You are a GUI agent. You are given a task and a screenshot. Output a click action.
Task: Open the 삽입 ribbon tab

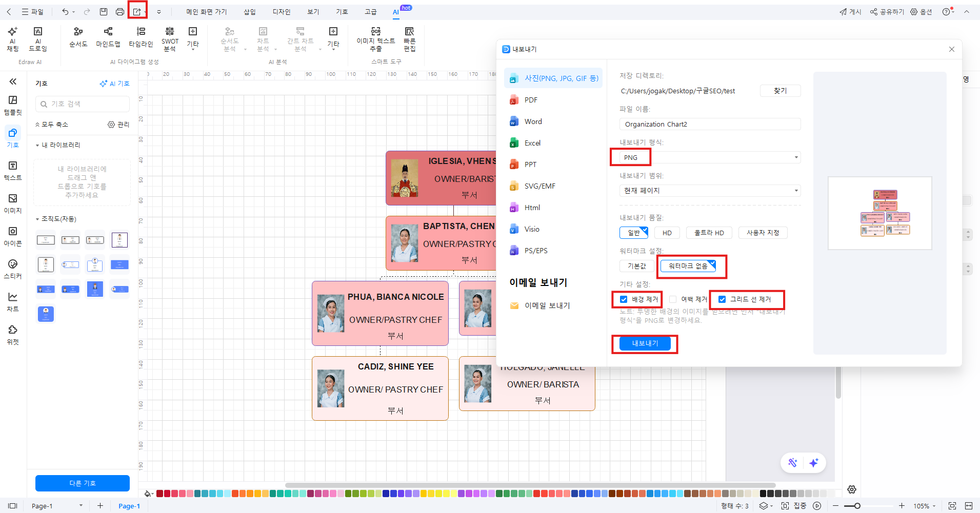coord(250,12)
